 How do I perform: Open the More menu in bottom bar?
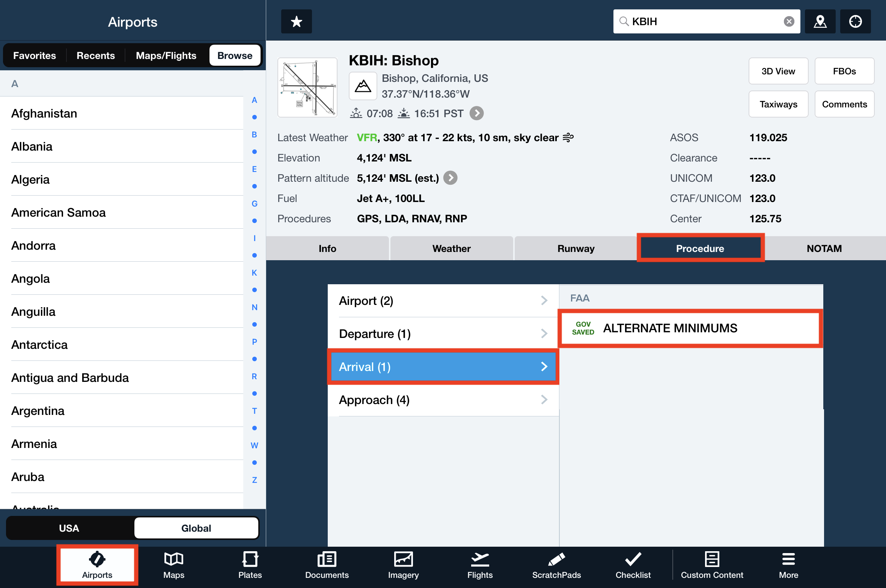pyautogui.click(x=789, y=565)
